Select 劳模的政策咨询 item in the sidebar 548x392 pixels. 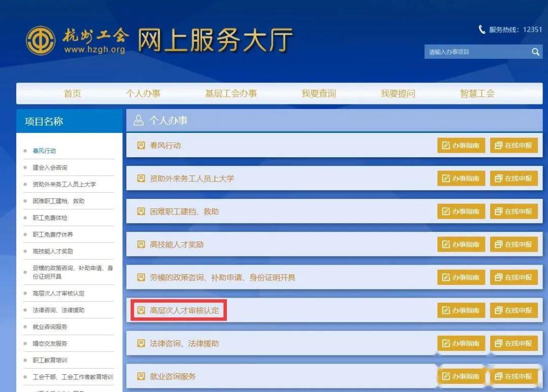click(x=73, y=272)
